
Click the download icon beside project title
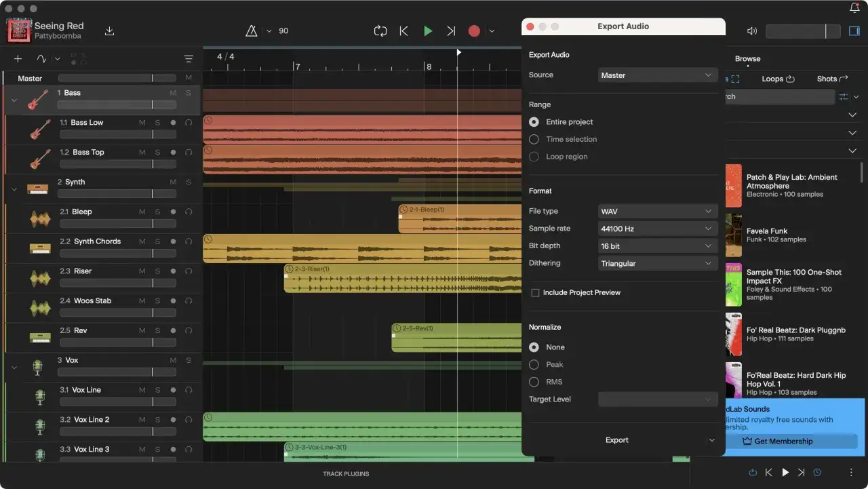110,31
